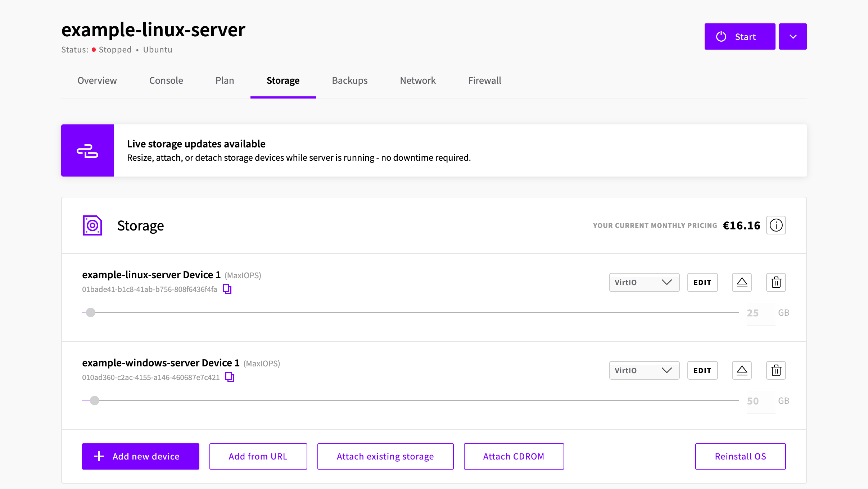The image size is (868, 489).
Task: Open monthly pricing info icon
Action: click(x=776, y=225)
